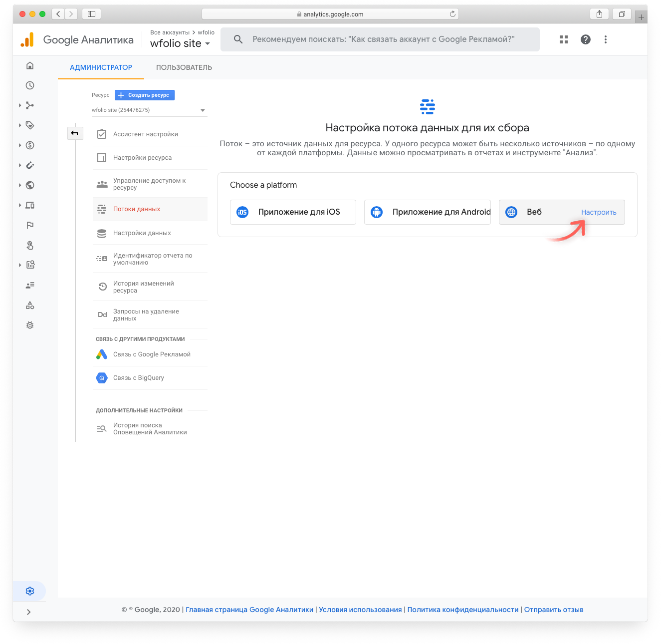Open the Home icon in left sidebar

(30, 65)
